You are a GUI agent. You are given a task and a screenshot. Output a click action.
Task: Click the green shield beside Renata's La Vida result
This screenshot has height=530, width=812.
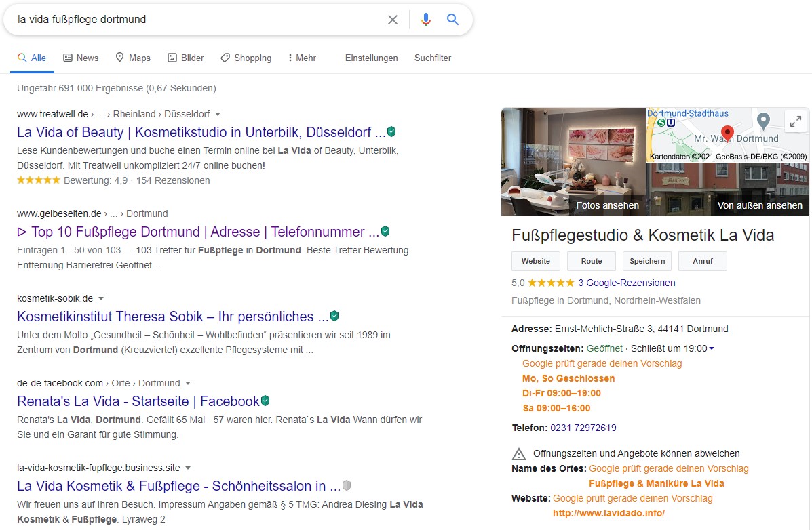pyautogui.click(x=265, y=401)
